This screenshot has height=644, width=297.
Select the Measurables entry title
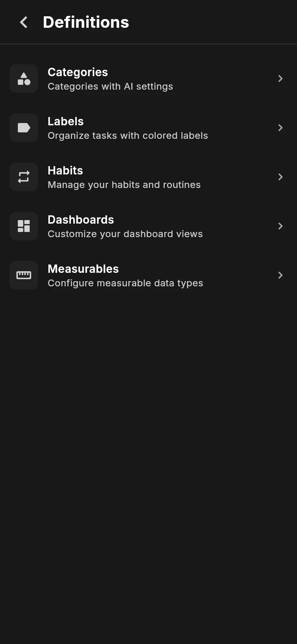pyautogui.click(x=83, y=269)
